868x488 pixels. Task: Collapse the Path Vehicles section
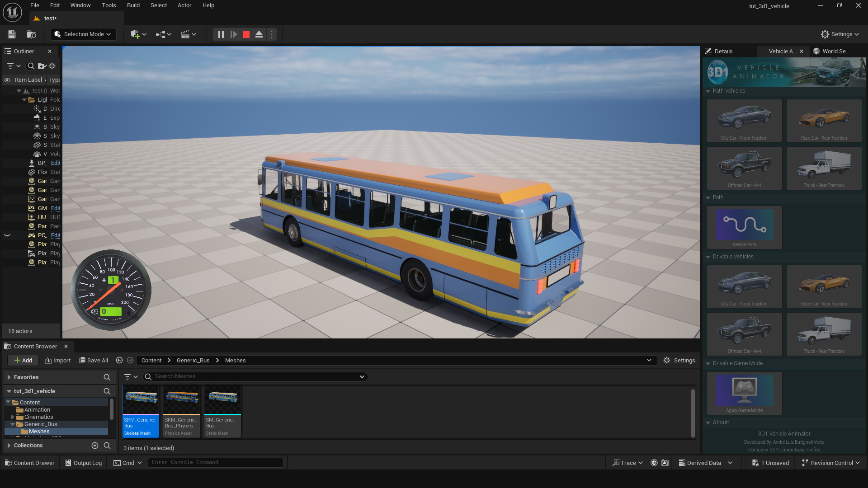[x=708, y=91]
